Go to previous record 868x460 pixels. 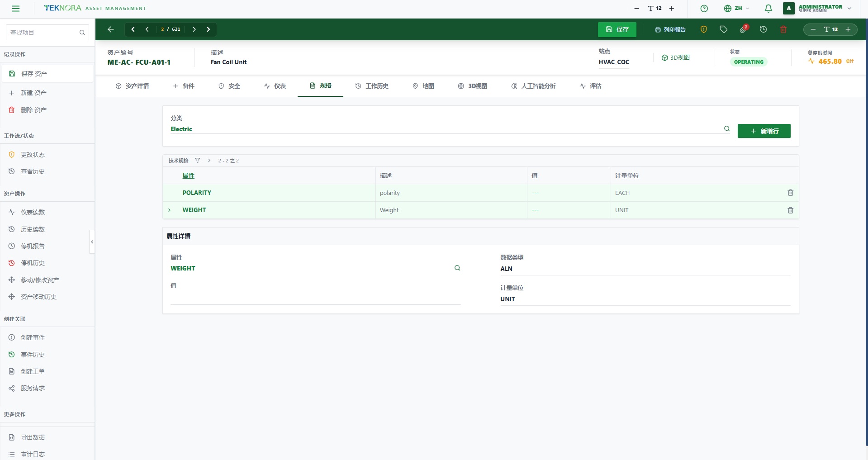click(x=147, y=29)
